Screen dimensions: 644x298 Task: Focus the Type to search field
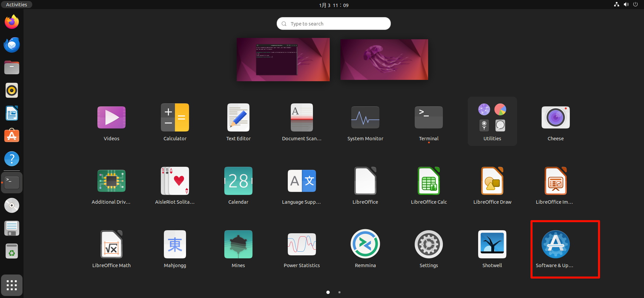pyautogui.click(x=334, y=23)
